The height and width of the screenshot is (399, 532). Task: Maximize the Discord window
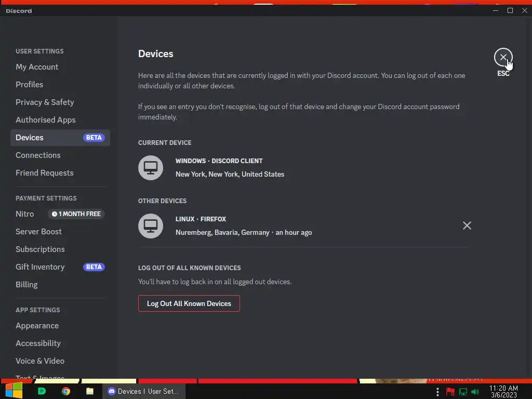point(510,10)
